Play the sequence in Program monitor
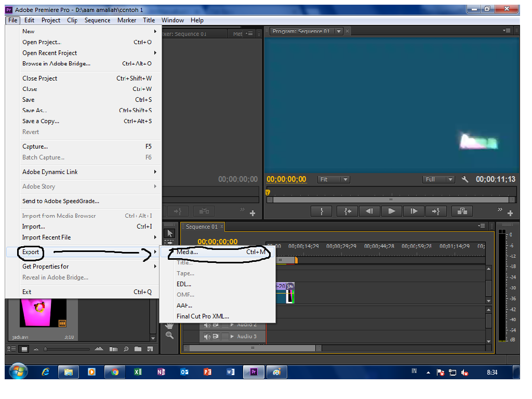The width and height of the screenshot is (532, 399). [x=392, y=211]
